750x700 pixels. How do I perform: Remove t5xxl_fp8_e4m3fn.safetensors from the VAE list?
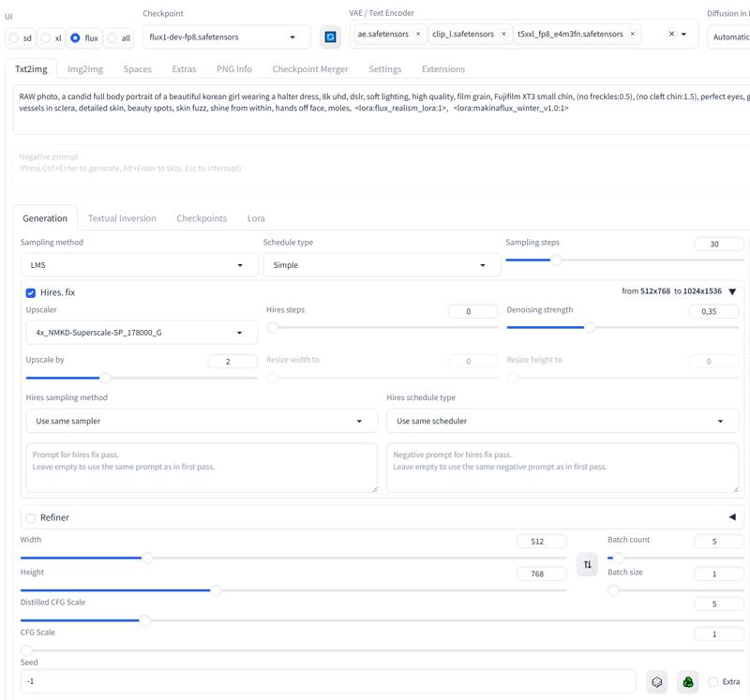(632, 34)
